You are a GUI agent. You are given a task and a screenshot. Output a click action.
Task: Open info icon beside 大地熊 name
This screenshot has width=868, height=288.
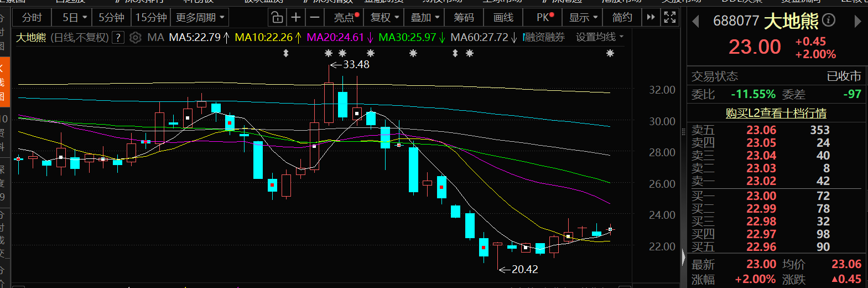tap(828, 20)
